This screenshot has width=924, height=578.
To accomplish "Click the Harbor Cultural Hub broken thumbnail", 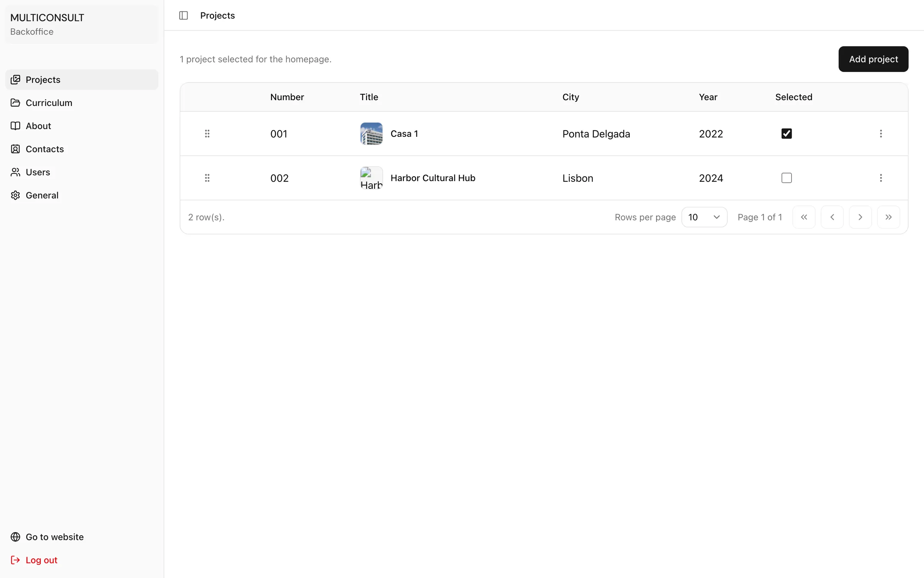I will (372, 178).
